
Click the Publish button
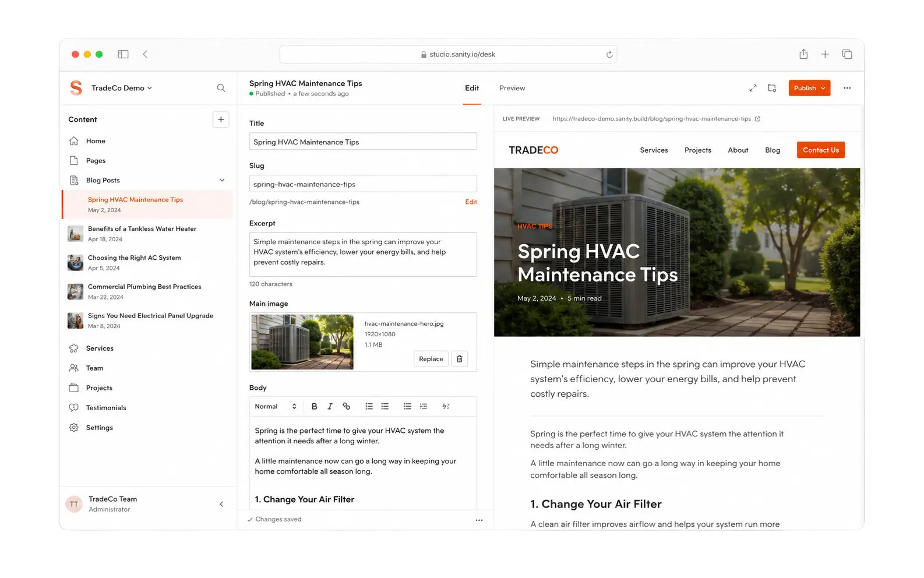(x=809, y=88)
